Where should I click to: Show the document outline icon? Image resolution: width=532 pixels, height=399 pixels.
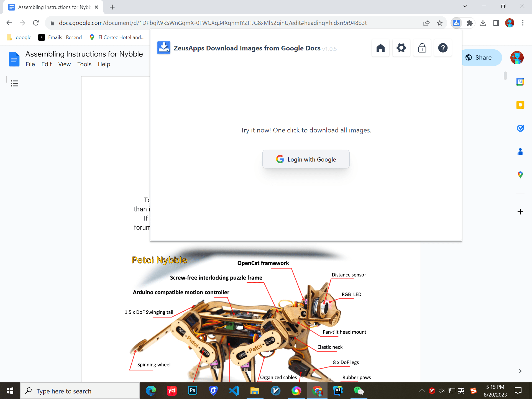pos(14,83)
